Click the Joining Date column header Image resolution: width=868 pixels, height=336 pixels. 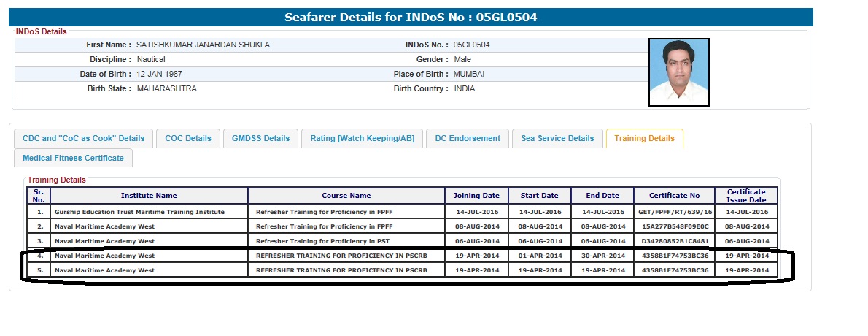[476, 196]
